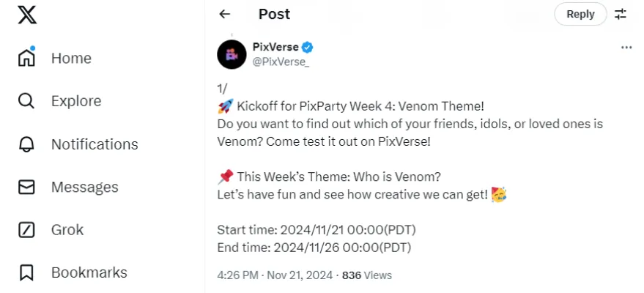The width and height of the screenshot is (644, 293).
Task: Open the PixVerse profile name link
Action: click(x=275, y=47)
